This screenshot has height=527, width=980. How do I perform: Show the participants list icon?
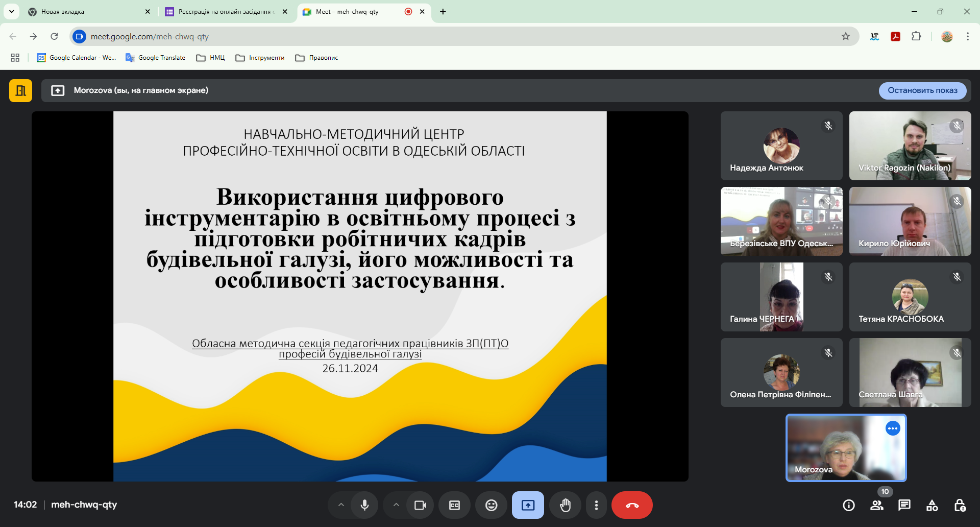coord(876,505)
